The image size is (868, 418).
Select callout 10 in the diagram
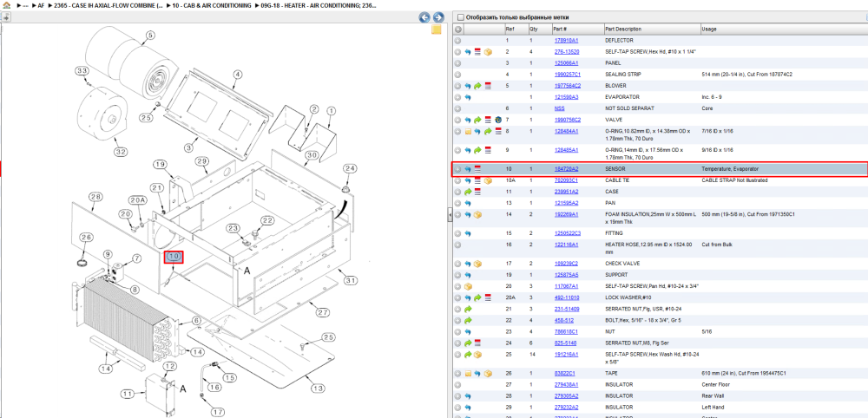pyautogui.click(x=174, y=257)
